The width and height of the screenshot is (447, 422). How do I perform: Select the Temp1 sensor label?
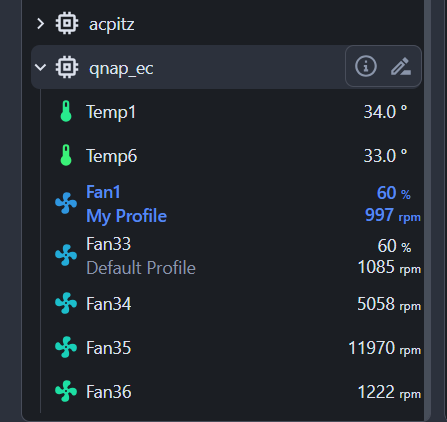tap(111, 112)
